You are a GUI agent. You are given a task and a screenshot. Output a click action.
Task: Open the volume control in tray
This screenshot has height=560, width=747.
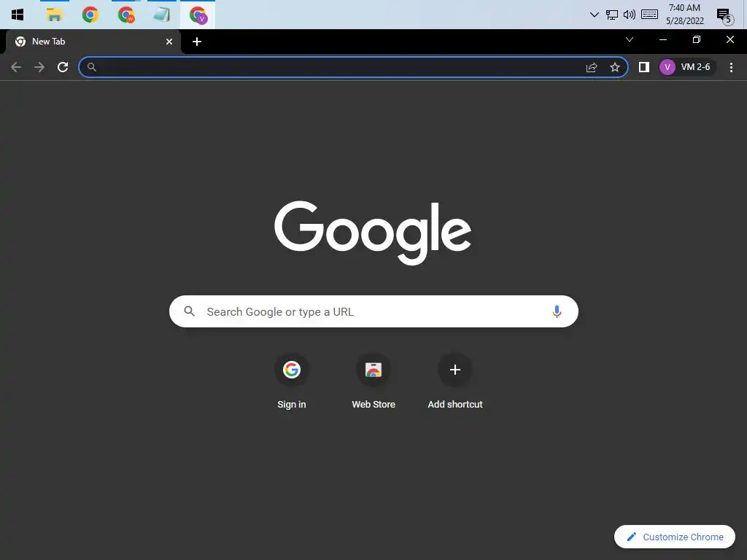[x=630, y=15]
